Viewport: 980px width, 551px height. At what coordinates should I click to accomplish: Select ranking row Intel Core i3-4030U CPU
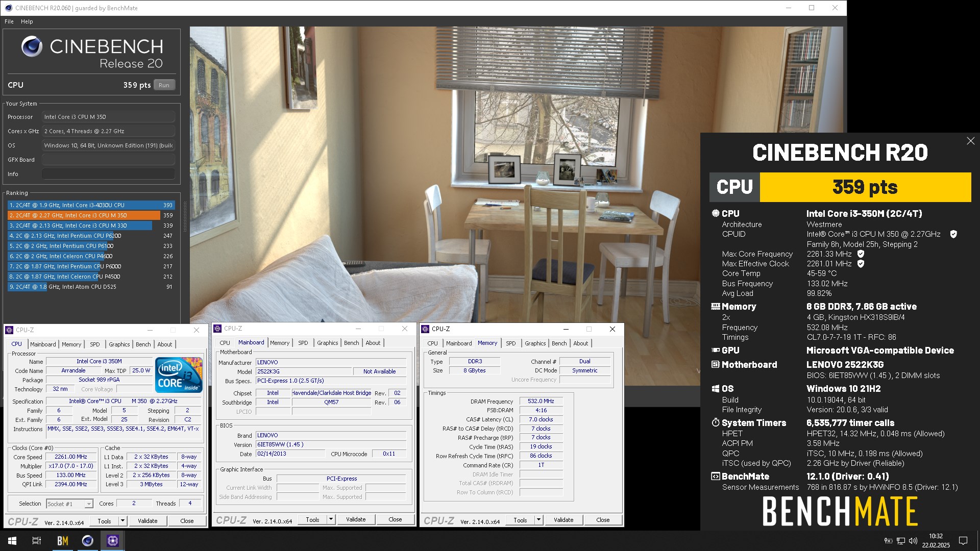(91, 205)
